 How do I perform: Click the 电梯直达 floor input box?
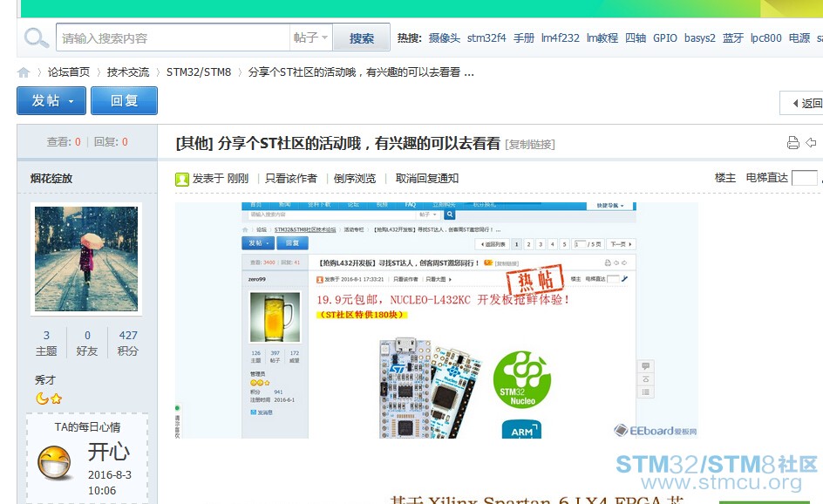point(804,178)
